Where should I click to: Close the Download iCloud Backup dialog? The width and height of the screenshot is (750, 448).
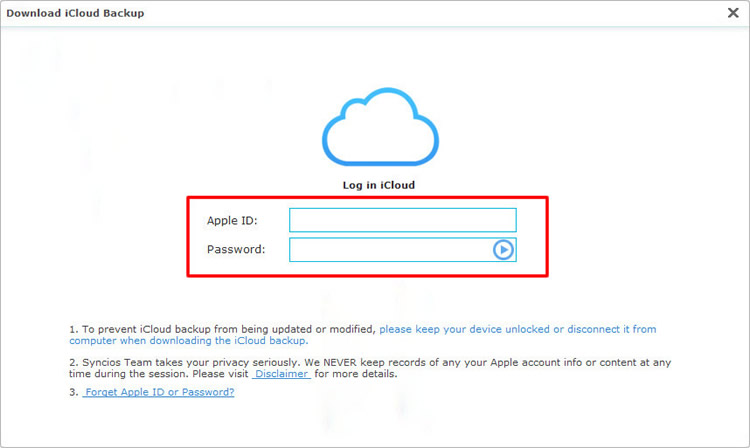pos(733,13)
